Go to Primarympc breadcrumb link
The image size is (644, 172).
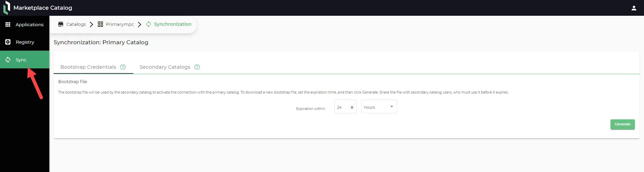click(120, 24)
